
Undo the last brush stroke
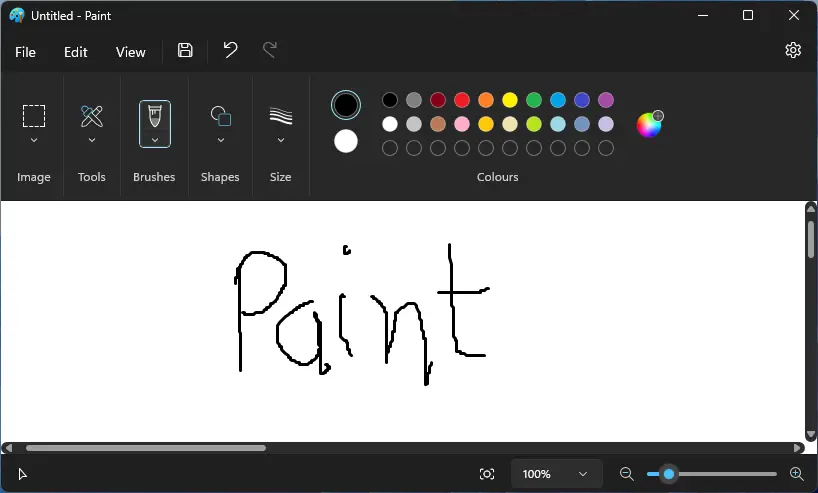tap(230, 50)
